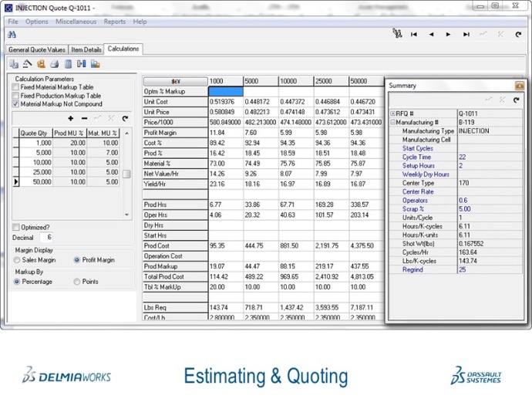The height and width of the screenshot is (399, 532).
Task: Click the $€¥ currency button
Action: (175, 81)
